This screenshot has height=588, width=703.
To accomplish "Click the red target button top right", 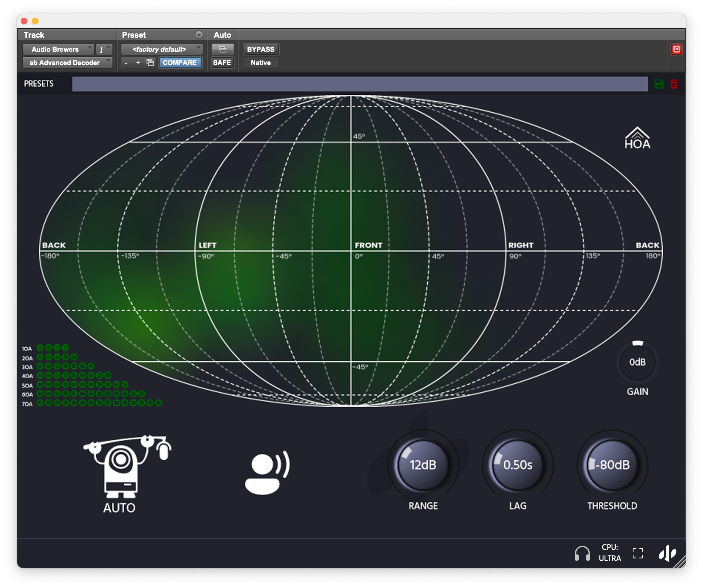I will click(x=676, y=49).
